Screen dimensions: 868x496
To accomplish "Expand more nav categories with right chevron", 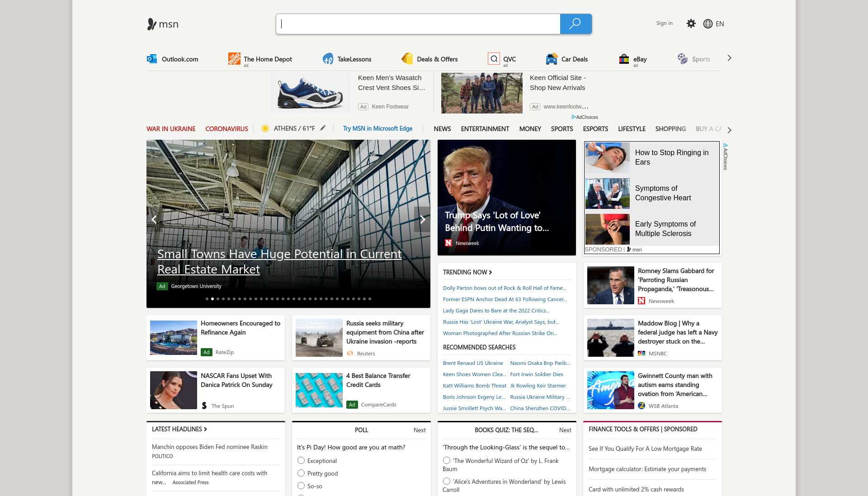I will 729,130.
